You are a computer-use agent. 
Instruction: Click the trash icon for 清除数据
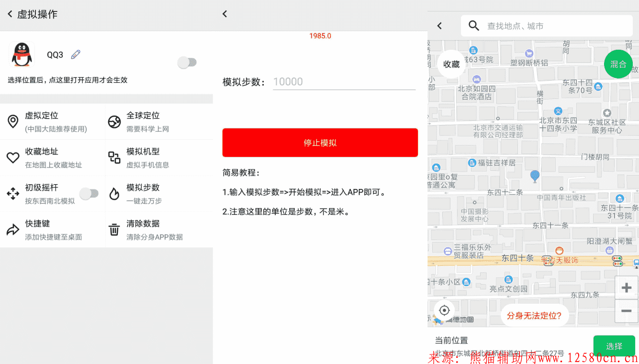point(114,230)
